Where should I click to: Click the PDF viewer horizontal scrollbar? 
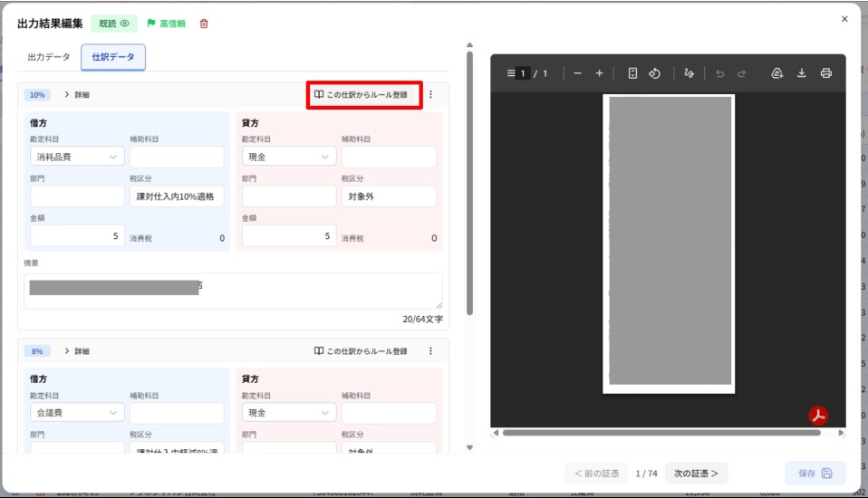[x=661, y=433]
